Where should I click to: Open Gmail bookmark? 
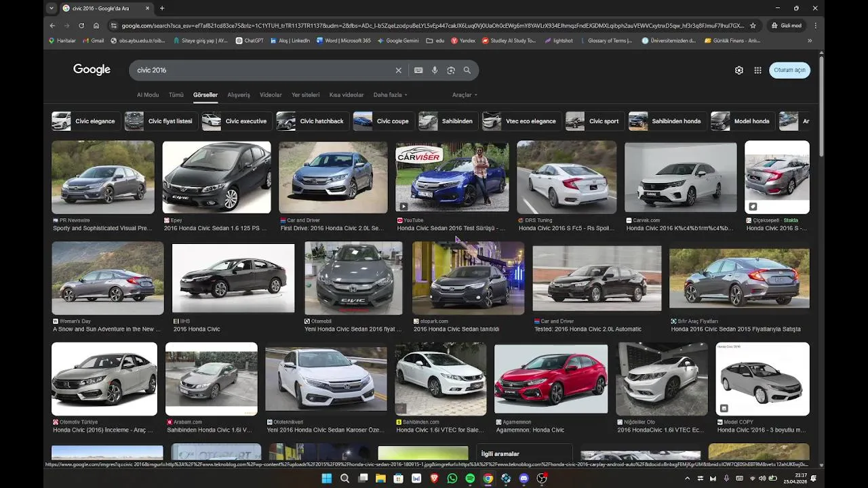point(93,41)
